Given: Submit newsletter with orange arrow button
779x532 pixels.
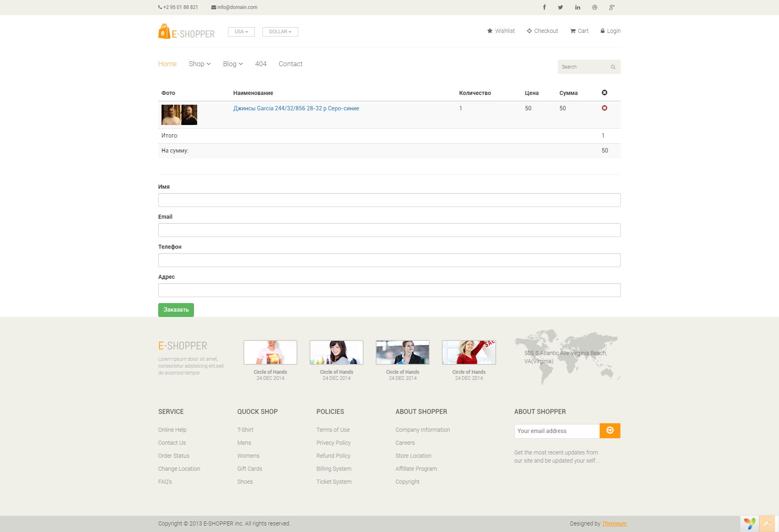Looking at the screenshot, I should click(x=609, y=431).
